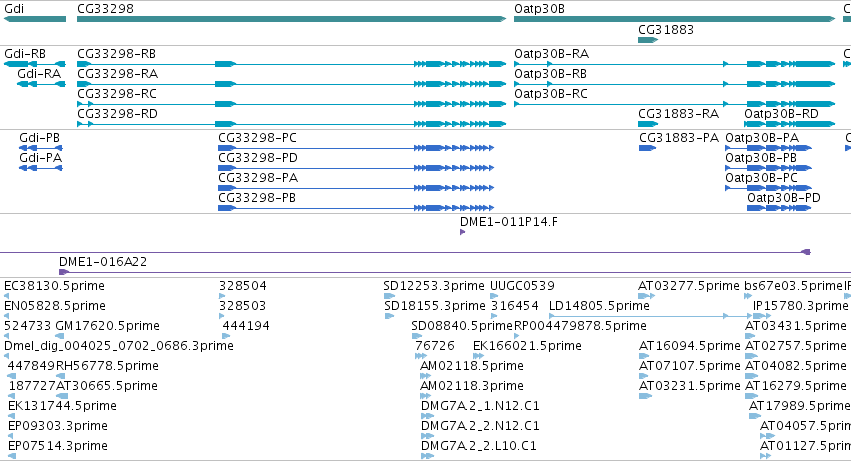Select CG33298-RD transcript label
Screen dimensions: 851x461
pyautogui.click(x=117, y=114)
